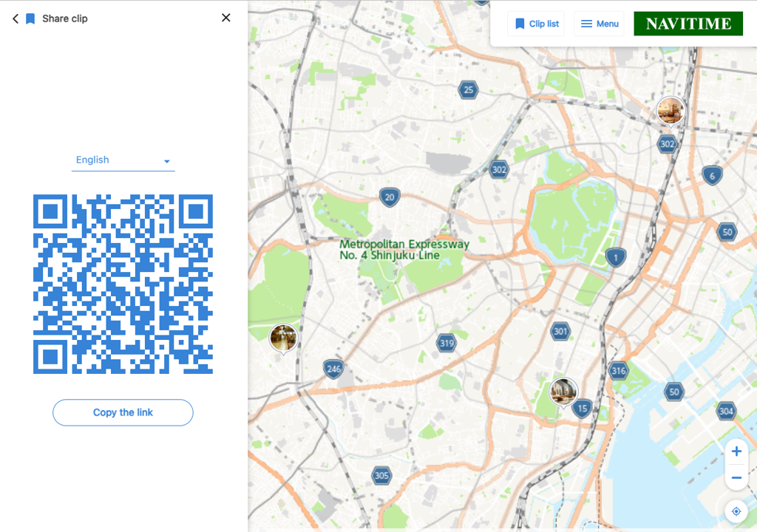Click route 15 shield on map
757x532 pixels.
[583, 409]
